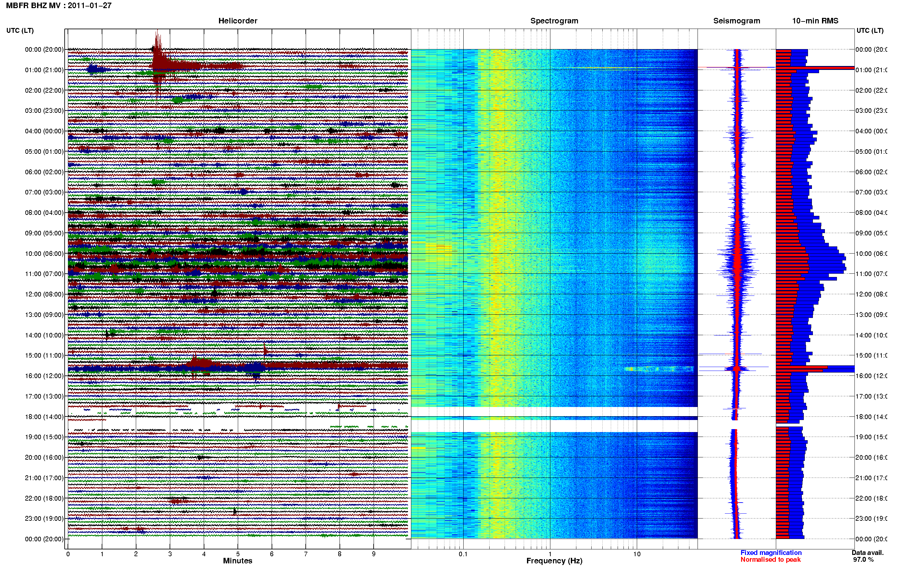Click the full-width RMS bar just before 01:00
The height and width of the screenshot is (578, 924).
tap(815, 68)
